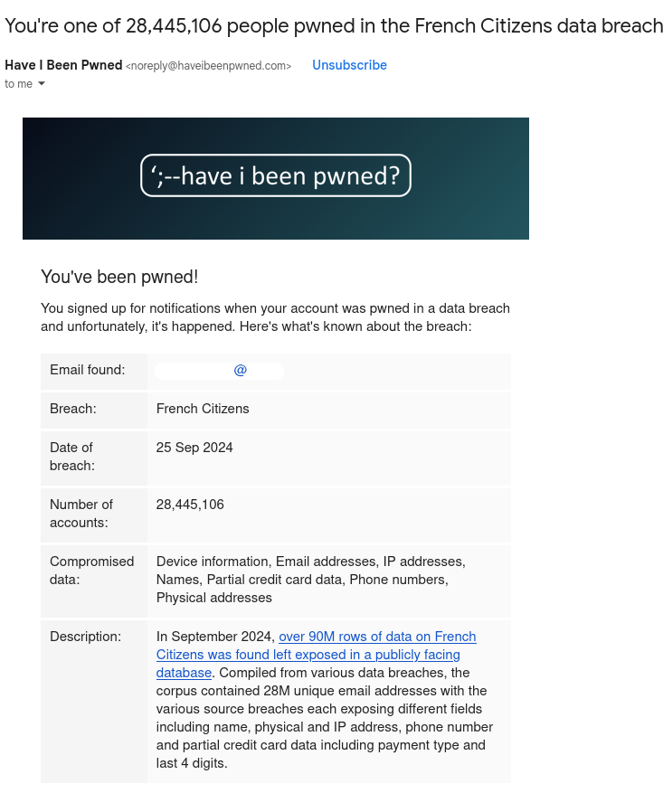Click the 28,445,106 accounts value in table
The height and width of the screenshot is (812, 663).
(x=190, y=505)
